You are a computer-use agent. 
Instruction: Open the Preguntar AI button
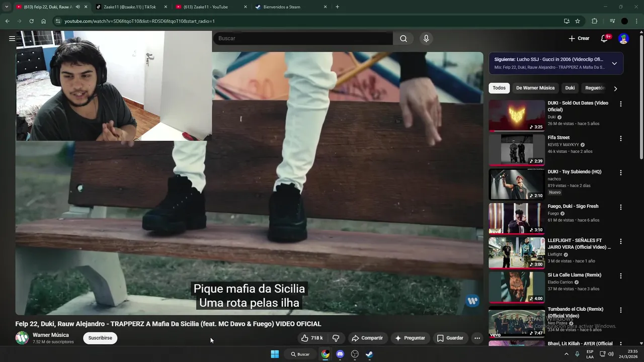410,338
